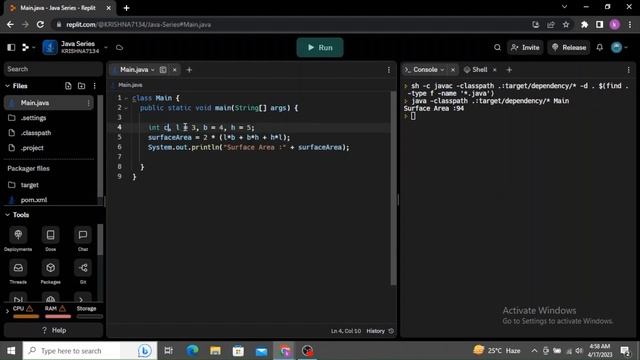Open the Main.java tab dropdown arrow
The width and height of the screenshot is (640, 360).
153,70
